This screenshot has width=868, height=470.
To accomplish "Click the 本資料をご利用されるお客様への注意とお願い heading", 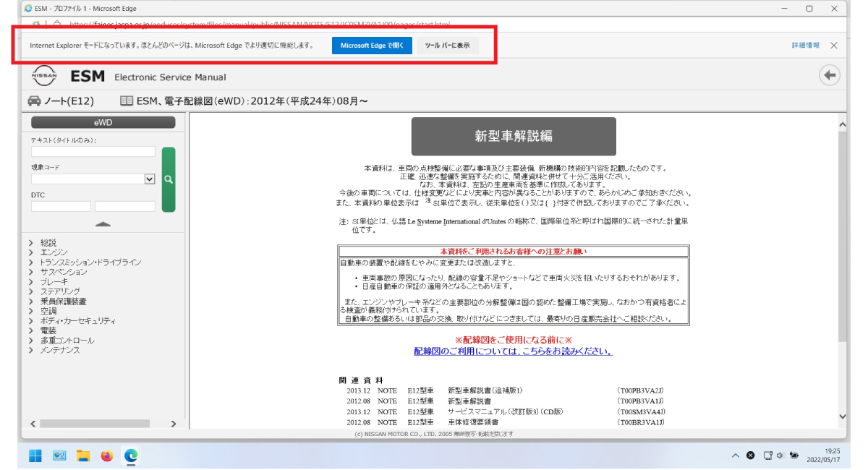I will [x=514, y=252].
